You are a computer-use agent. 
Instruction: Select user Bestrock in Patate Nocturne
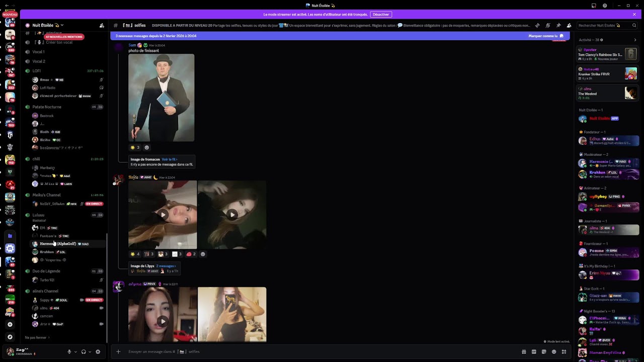point(67,116)
